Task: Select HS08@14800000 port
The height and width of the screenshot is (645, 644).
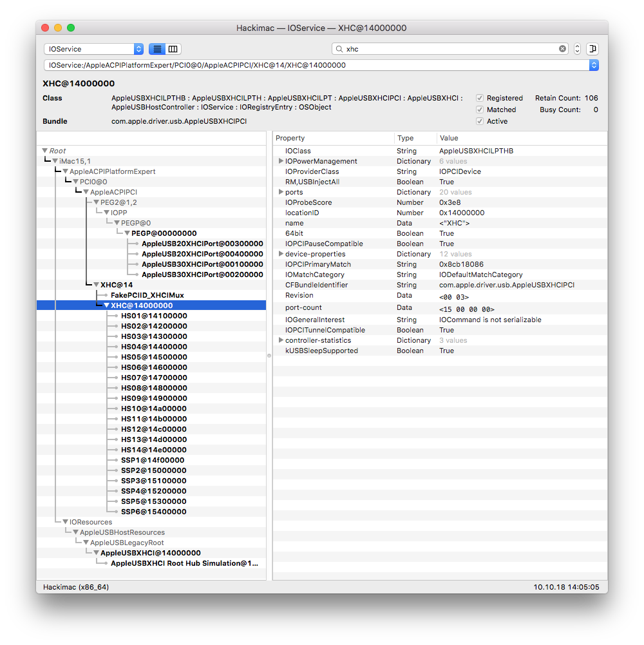Action: pos(154,387)
